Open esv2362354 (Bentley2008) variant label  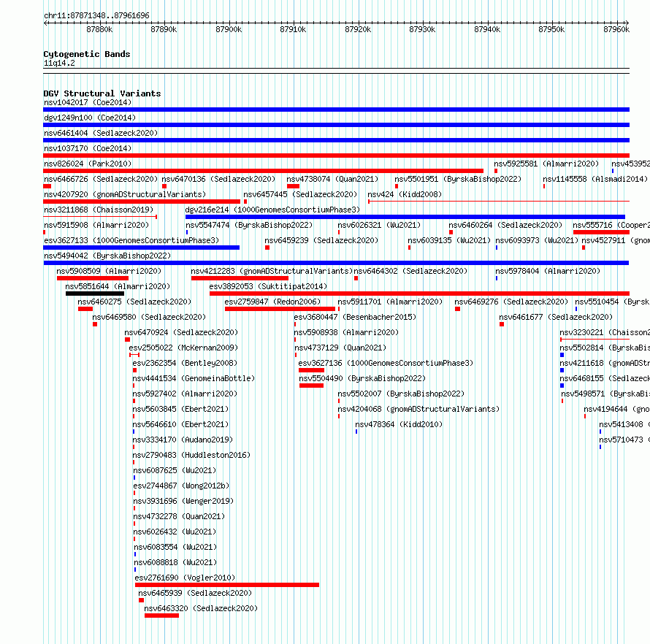tap(185, 363)
